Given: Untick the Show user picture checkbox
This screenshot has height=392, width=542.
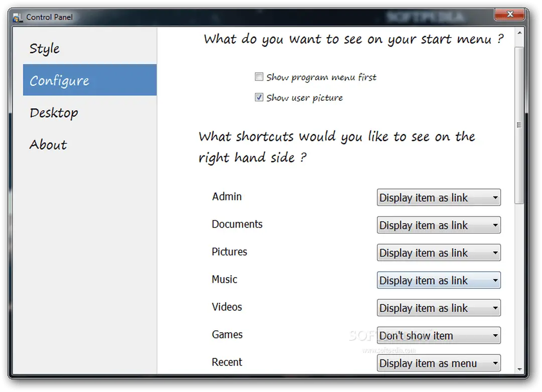Looking at the screenshot, I should coord(259,97).
